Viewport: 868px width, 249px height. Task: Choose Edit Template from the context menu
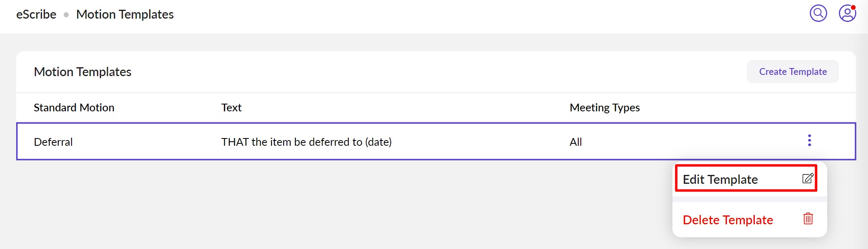point(720,179)
